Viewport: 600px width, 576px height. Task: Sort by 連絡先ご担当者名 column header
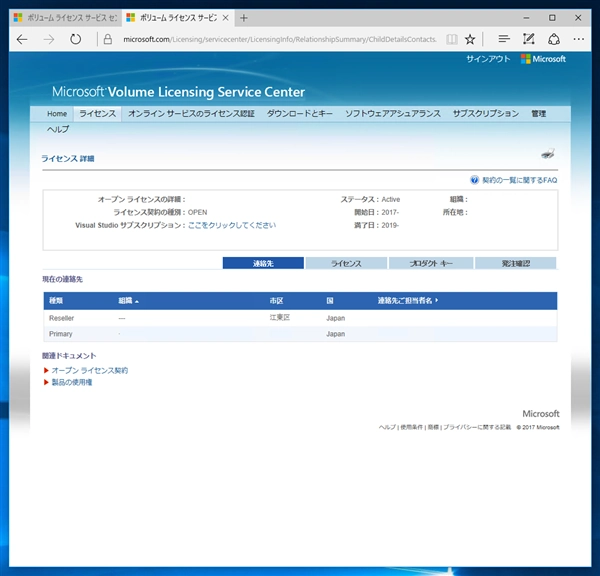[408, 301]
